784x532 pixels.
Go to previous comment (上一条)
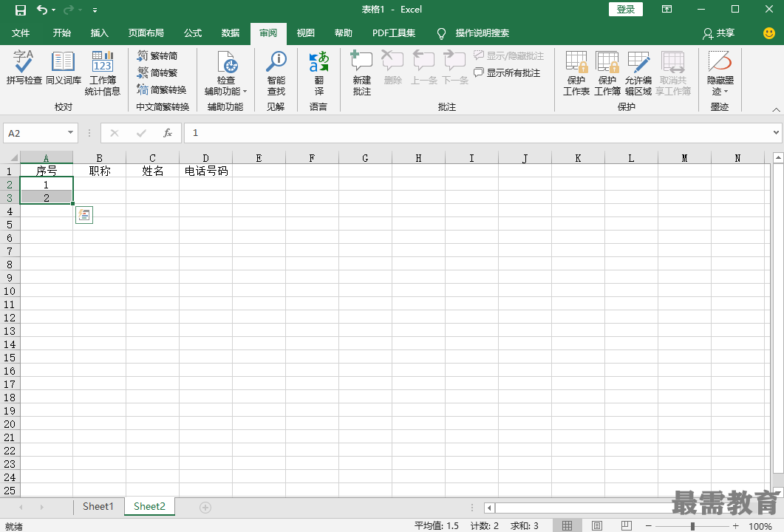423,68
